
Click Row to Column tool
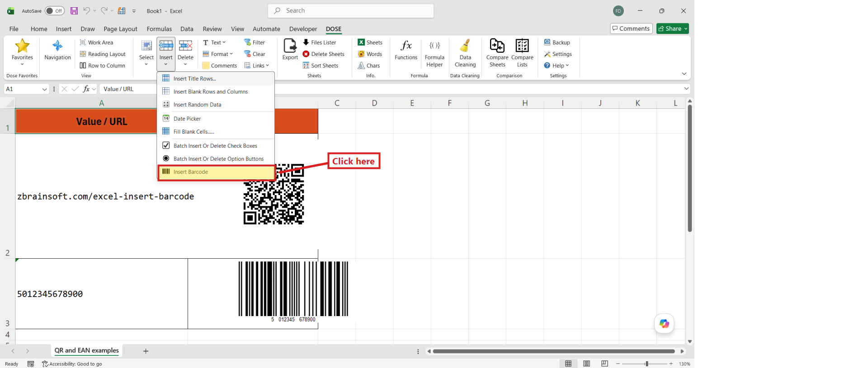[103, 65]
